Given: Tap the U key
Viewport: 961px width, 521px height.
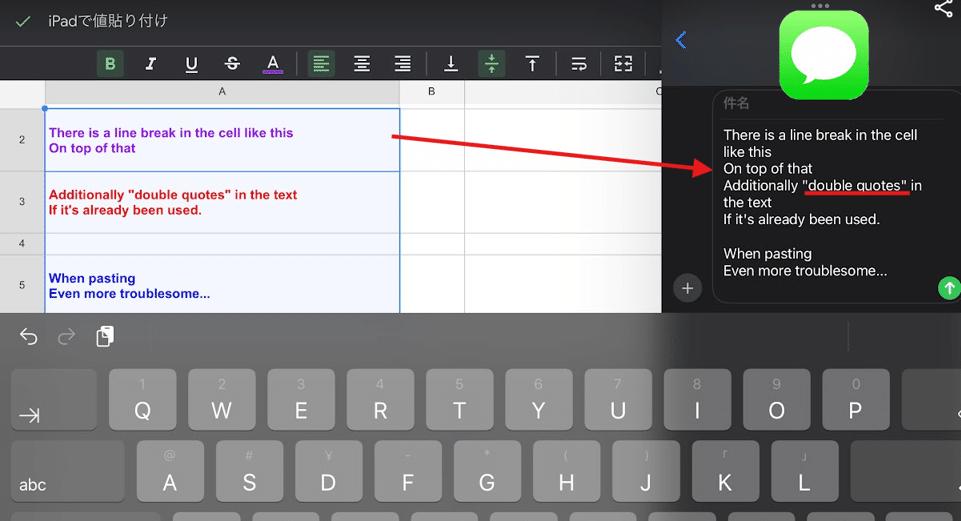Looking at the screenshot, I should (x=618, y=400).
